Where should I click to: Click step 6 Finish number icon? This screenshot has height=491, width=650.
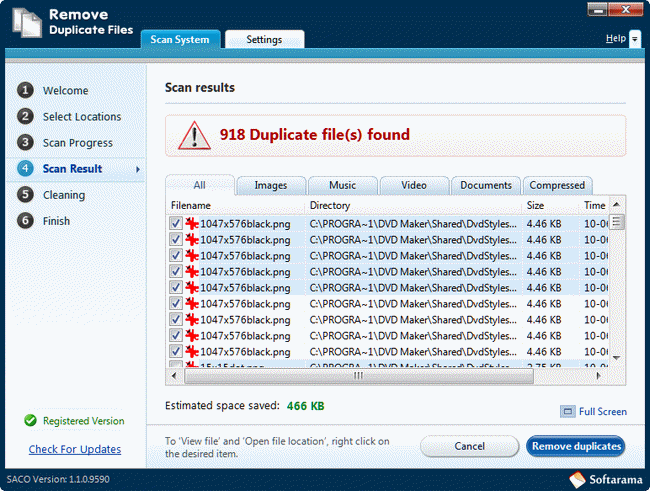click(x=25, y=221)
